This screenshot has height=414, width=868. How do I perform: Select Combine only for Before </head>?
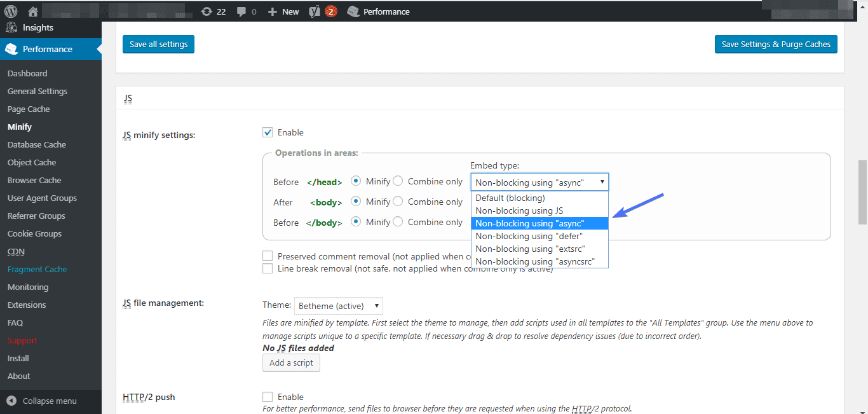tap(398, 181)
